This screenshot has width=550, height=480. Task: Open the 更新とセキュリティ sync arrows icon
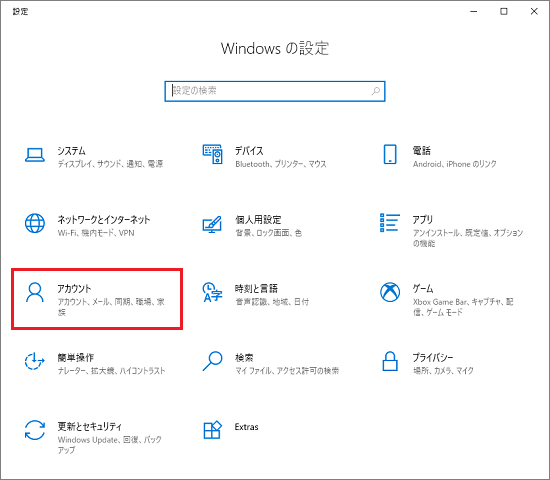tap(35, 430)
